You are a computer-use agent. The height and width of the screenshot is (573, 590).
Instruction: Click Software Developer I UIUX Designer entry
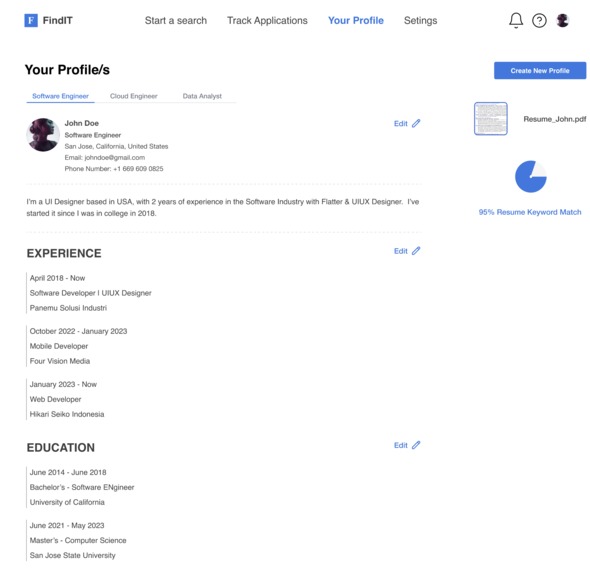click(x=91, y=293)
